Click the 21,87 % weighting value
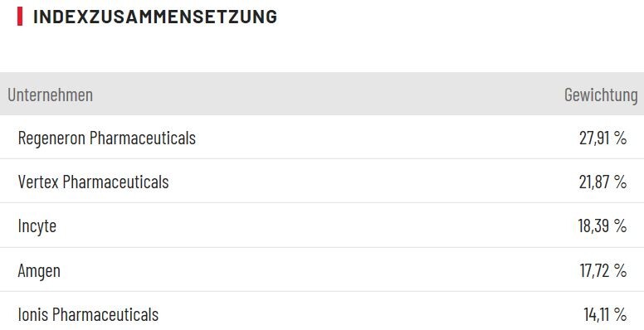The width and height of the screenshot is (644, 330). click(603, 182)
